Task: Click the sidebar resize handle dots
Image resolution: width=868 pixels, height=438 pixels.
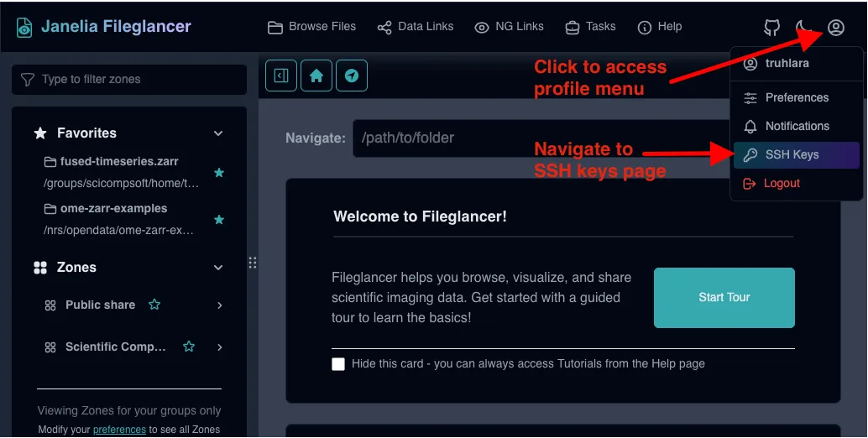Action: click(x=253, y=263)
